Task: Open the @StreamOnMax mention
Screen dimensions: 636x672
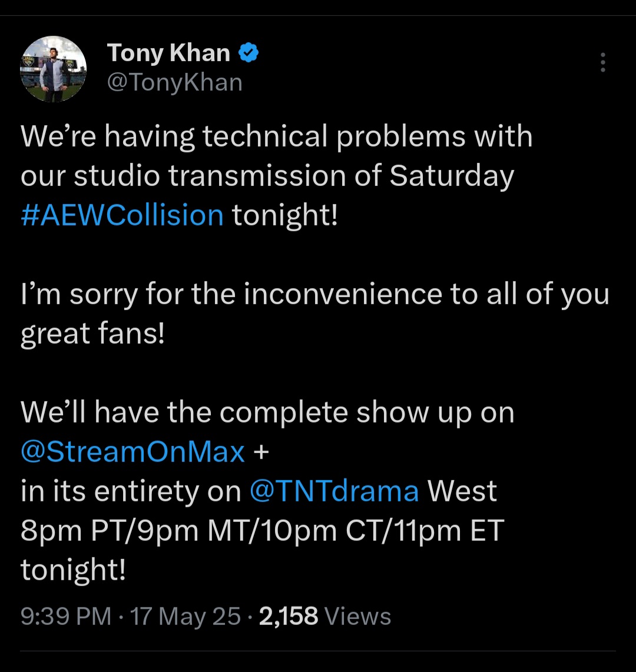Action: (x=132, y=451)
